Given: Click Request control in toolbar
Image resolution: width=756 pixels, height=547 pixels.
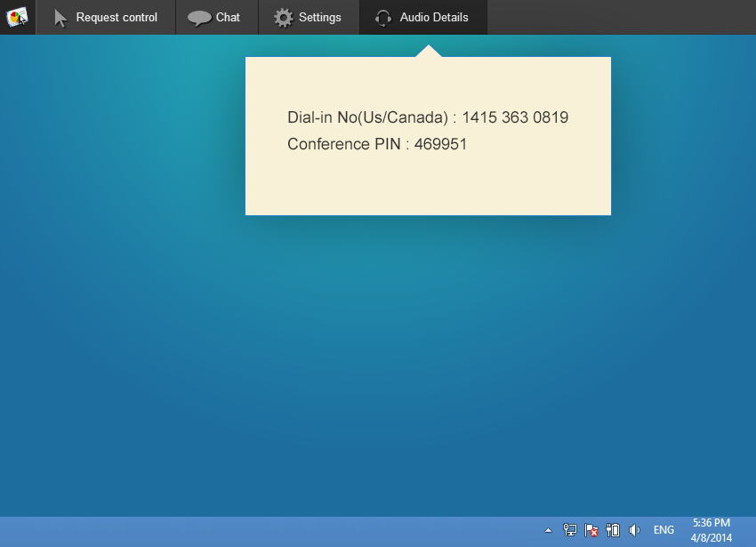Looking at the screenshot, I should tap(106, 18).
